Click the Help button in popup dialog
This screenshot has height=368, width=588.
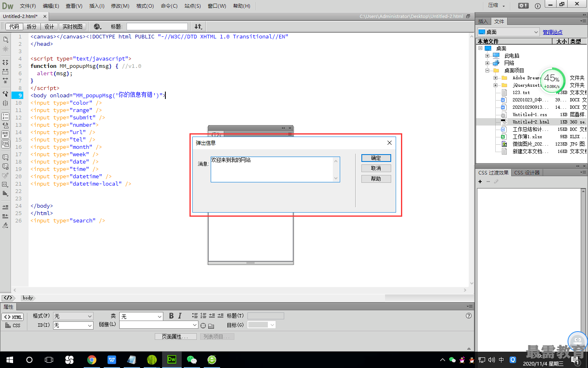376,179
